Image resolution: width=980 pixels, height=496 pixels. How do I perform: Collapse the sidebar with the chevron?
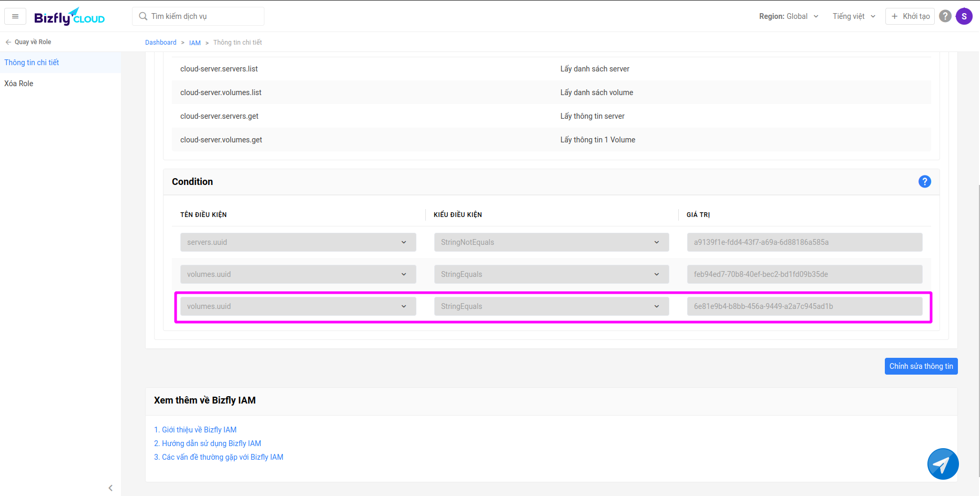tap(110, 488)
